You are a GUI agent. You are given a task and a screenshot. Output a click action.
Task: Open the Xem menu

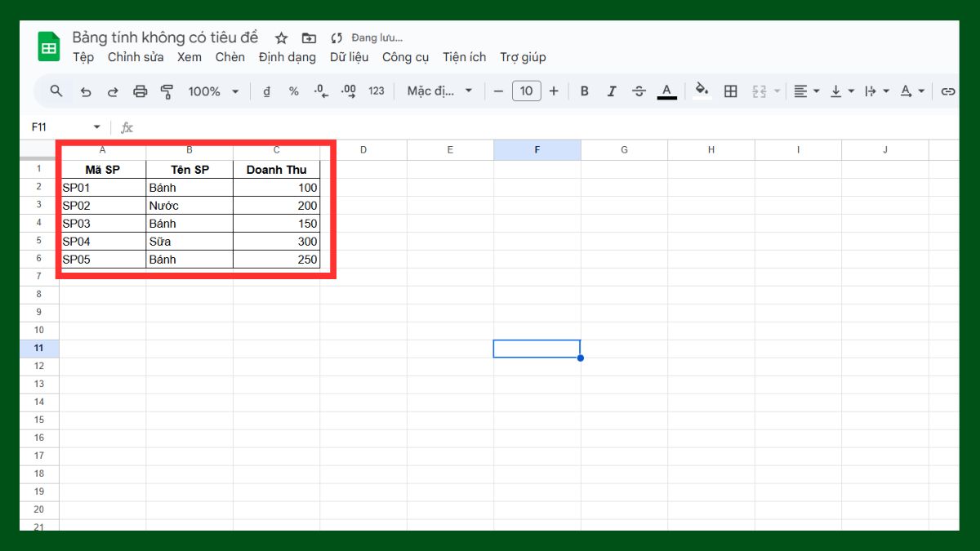pos(189,57)
